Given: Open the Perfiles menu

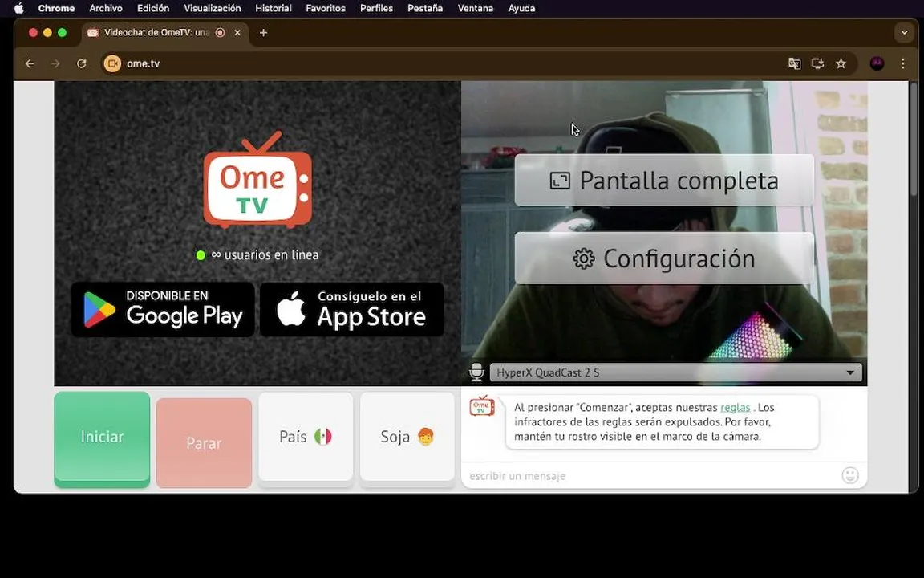Looking at the screenshot, I should (376, 8).
